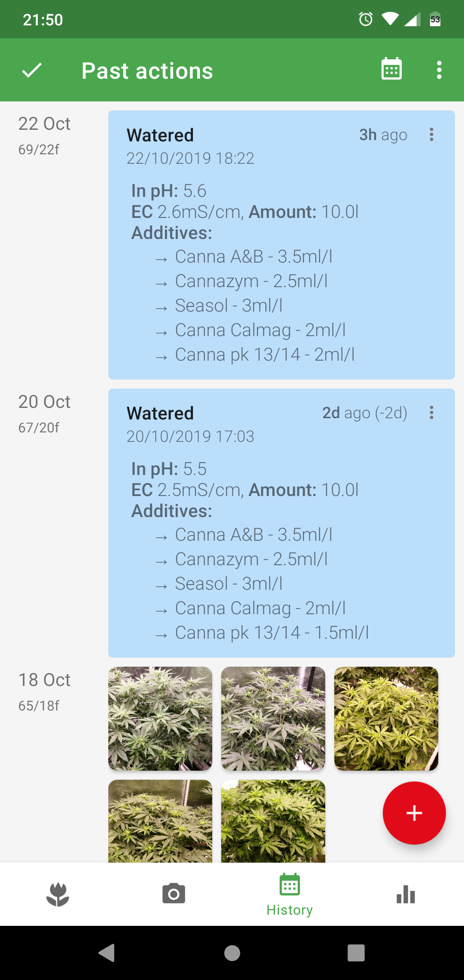Open the fifth plant photo in second row
Viewport: 464px width, 980px height.
273,821
